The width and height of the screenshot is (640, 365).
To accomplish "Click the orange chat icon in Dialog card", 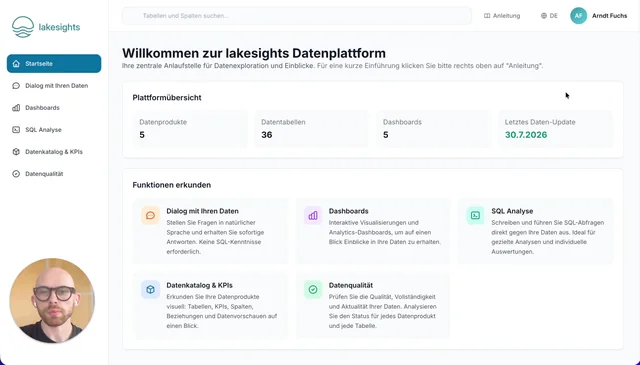I will [x=151, y=216].
